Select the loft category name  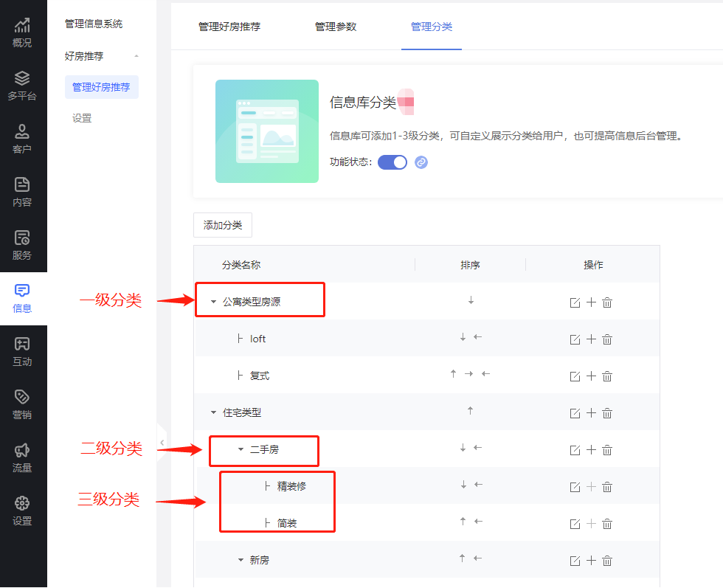pyautogui.click(x=257, y=339)
